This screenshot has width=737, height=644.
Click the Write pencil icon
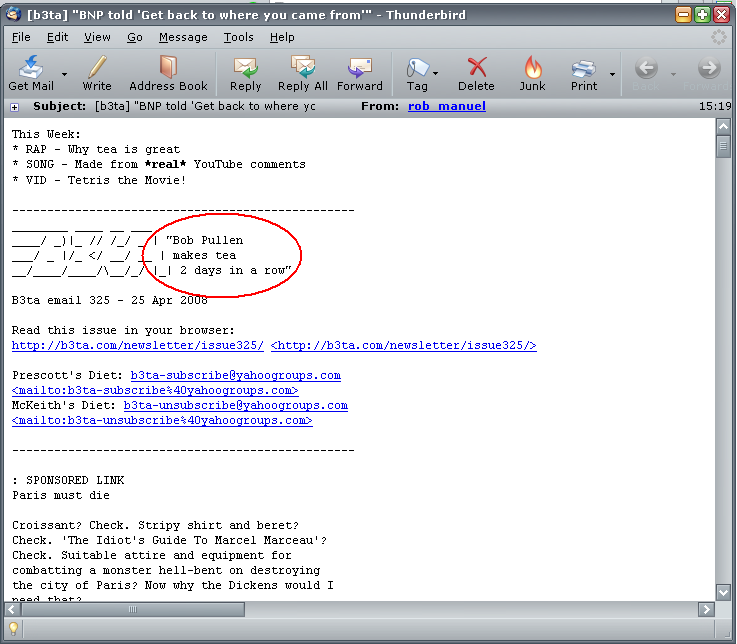(97, 67)
